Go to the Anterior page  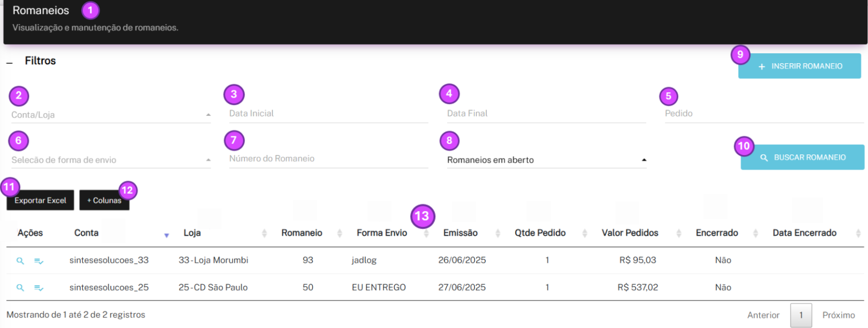[x=763, y=315]
